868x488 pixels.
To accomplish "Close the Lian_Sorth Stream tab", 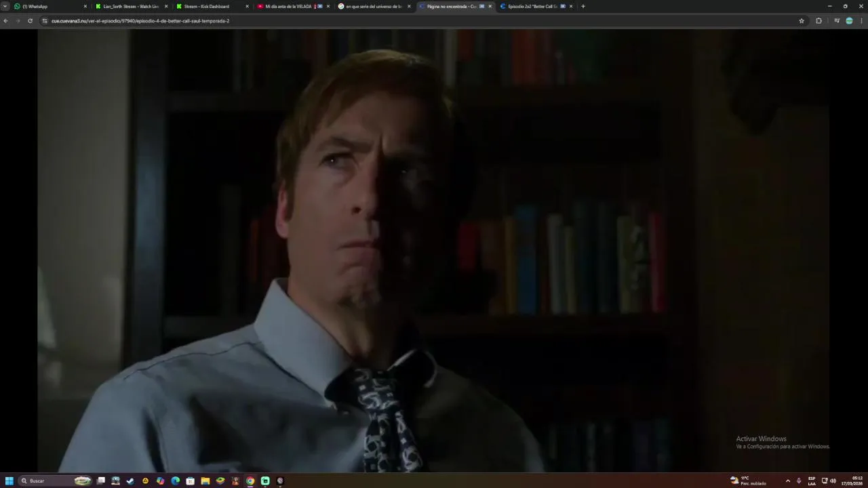I will point(166,6).
